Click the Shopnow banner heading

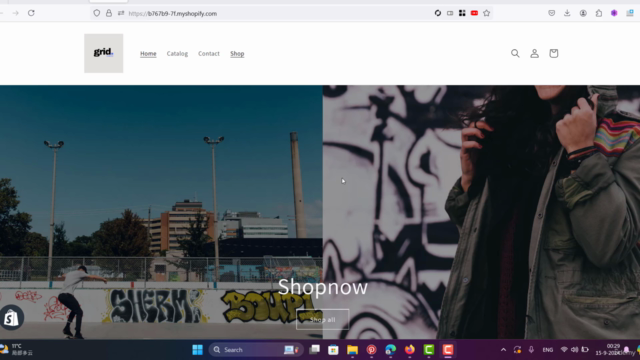click(x=322, y=287)
